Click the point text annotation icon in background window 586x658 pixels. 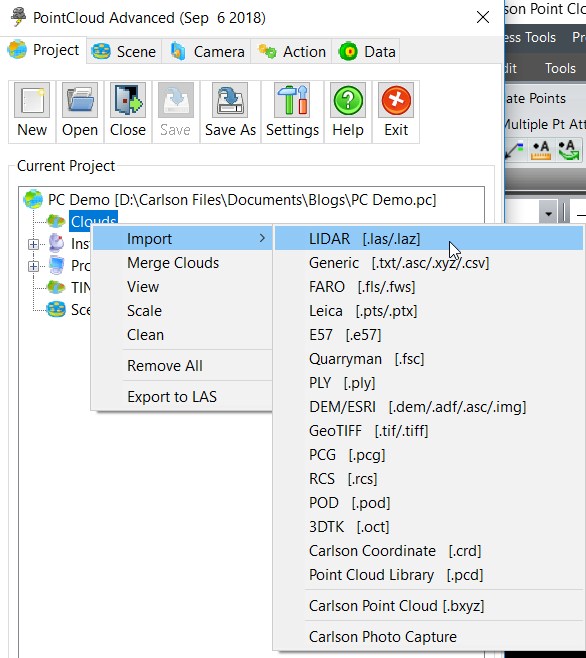click(541, 151)
